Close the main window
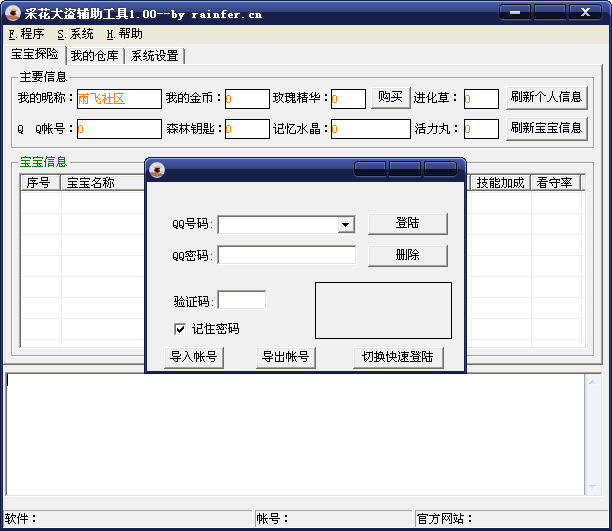 (585, 12)
